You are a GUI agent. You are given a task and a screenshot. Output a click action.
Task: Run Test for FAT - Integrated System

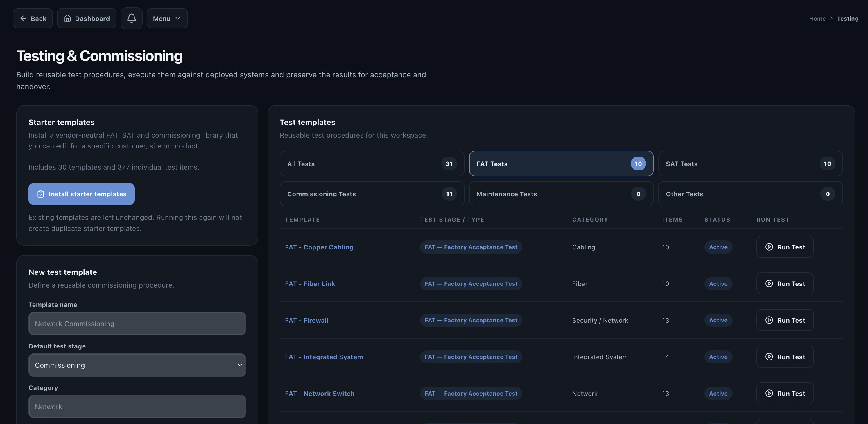785,357
